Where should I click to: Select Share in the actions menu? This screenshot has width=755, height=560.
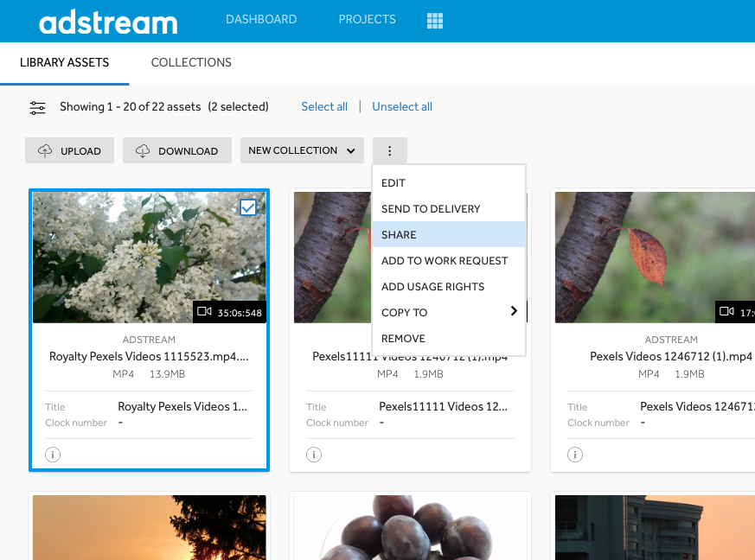[449, 235]
